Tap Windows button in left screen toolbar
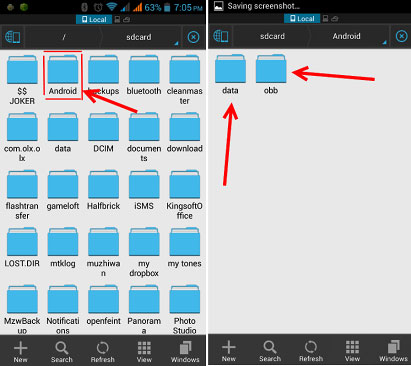Image resolution: width=411 pixels, height=366 pixels. coord(185,352)
